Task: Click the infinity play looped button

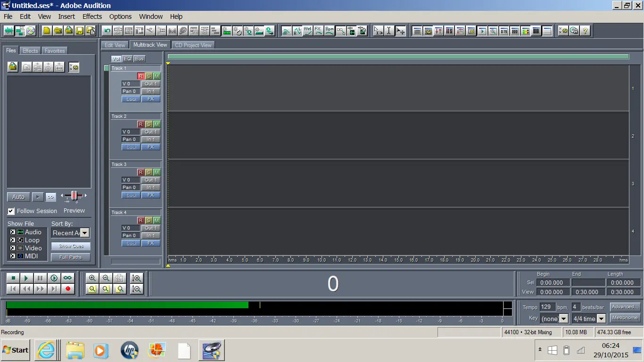Action: point(68,279)
